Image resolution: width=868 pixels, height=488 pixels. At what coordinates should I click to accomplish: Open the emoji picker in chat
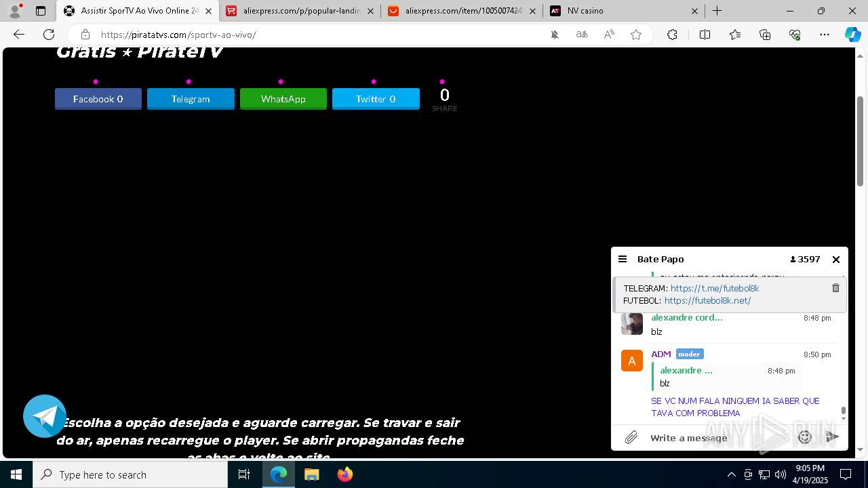click(x=805, y=438)
